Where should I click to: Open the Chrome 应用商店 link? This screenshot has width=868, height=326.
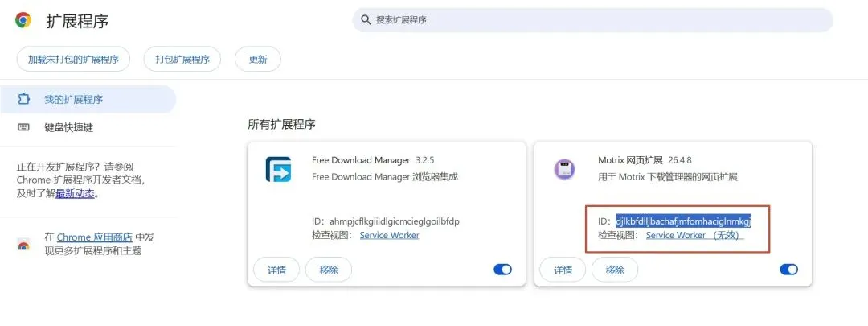coord(94,237)
